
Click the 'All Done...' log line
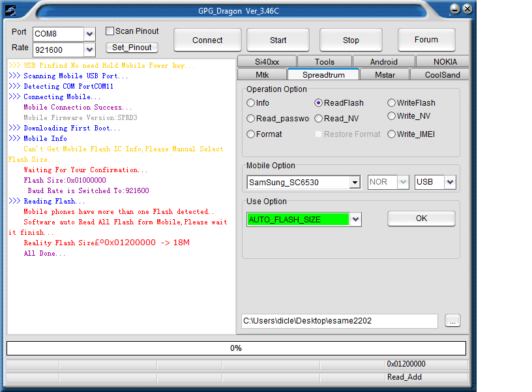[x=44, y=253]
